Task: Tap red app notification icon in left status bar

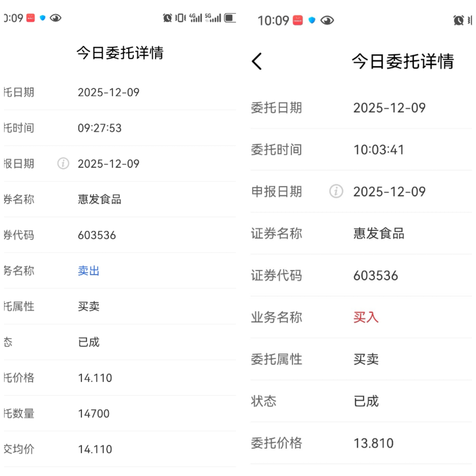Action: pos(31,18)
